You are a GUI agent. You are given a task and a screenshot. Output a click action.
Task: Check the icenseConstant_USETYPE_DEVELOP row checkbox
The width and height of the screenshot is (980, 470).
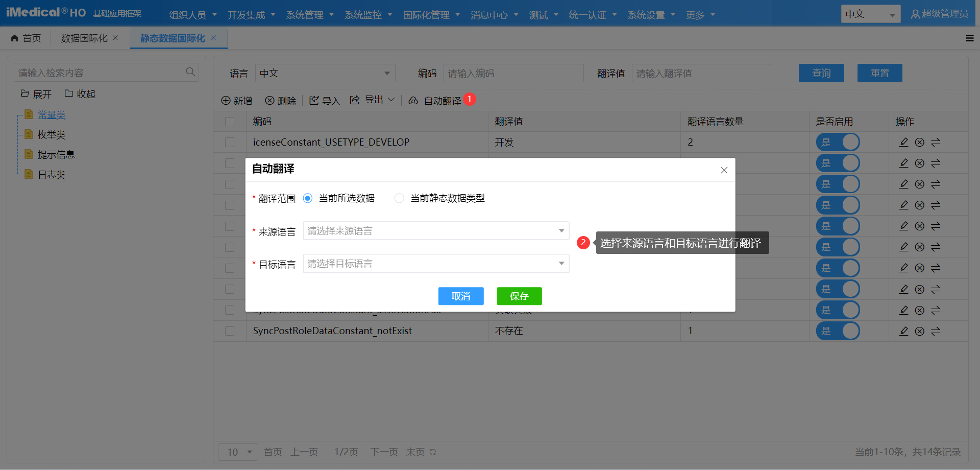(230, 142)
